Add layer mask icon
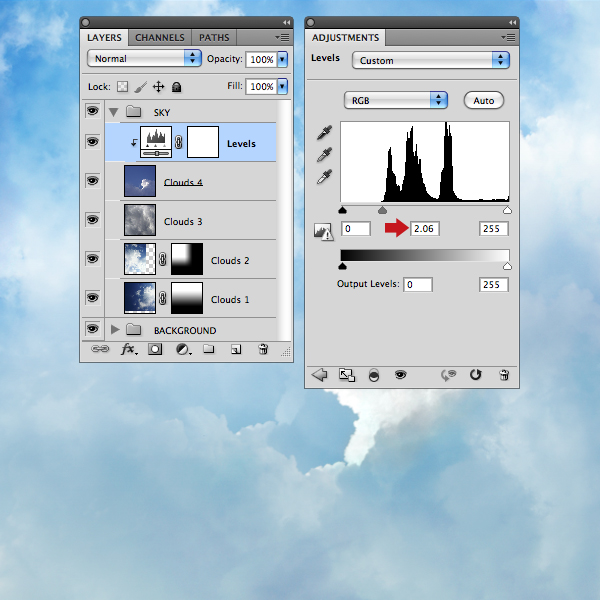Viewport: 600px width, 600px height. pos(155,349)
